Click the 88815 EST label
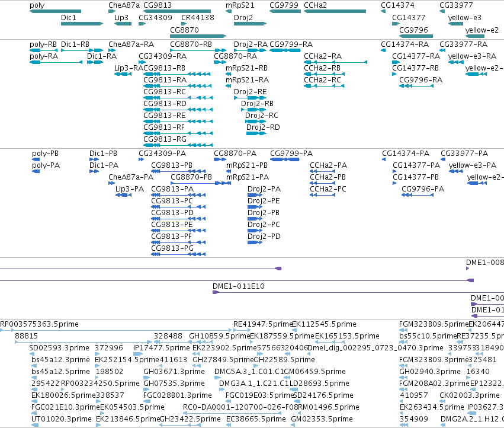 click(27, 336)
